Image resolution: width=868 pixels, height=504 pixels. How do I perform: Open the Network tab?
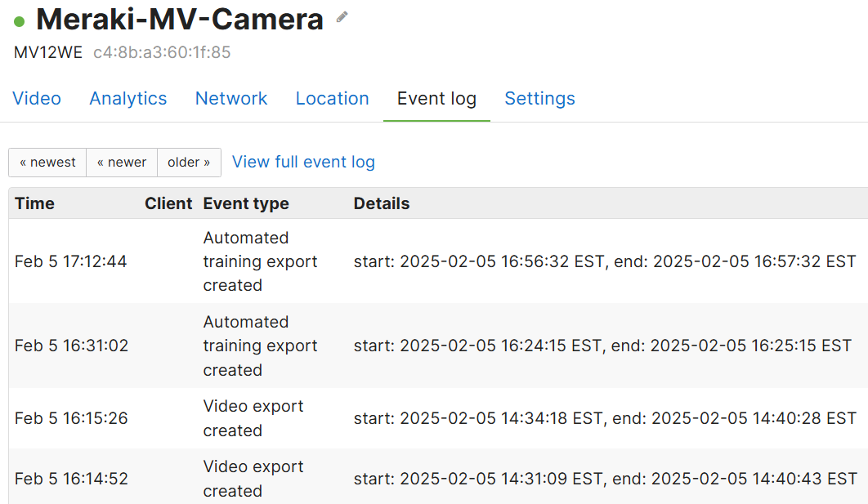[230, 99]
